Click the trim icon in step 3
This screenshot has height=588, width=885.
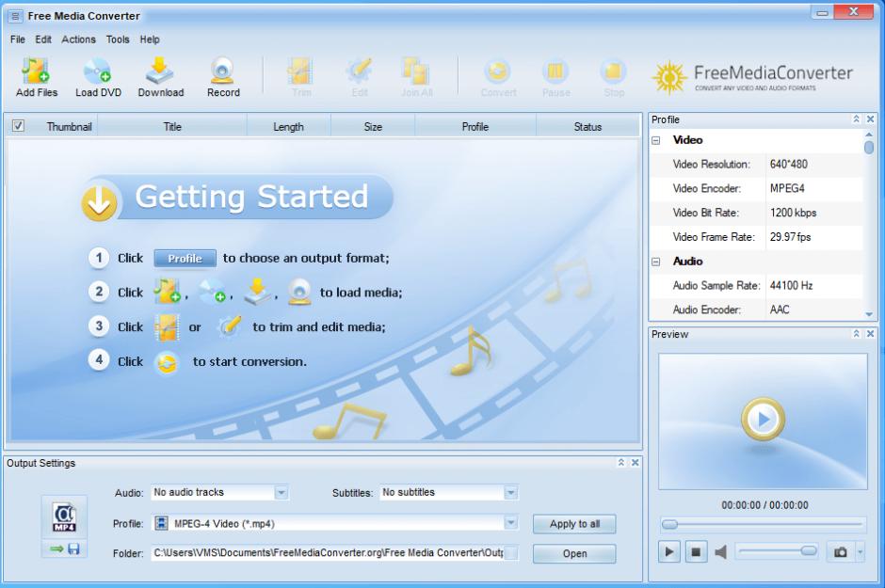[167, 327]
